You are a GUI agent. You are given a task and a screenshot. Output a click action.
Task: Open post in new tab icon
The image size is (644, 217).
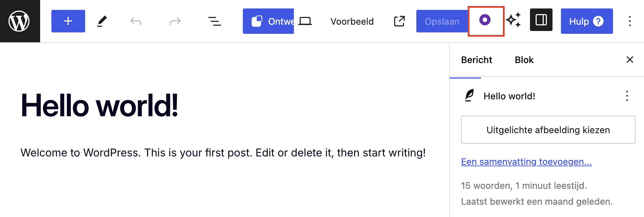point(399,21)
